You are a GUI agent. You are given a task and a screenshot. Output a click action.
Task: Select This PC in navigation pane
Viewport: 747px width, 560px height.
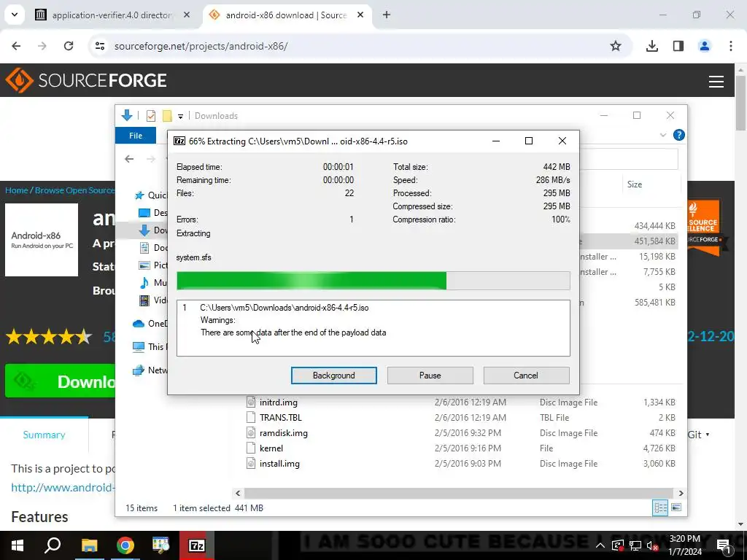pos(150,346)
